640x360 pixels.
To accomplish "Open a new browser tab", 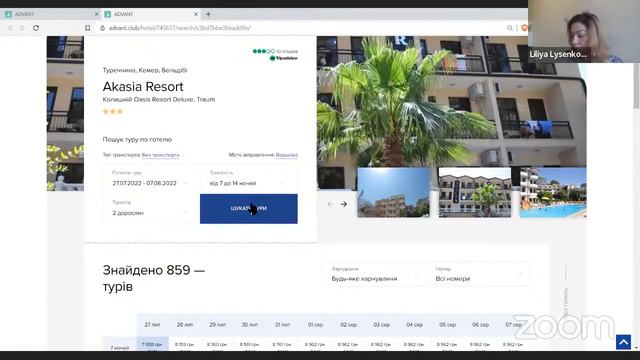I will [208, 14].
